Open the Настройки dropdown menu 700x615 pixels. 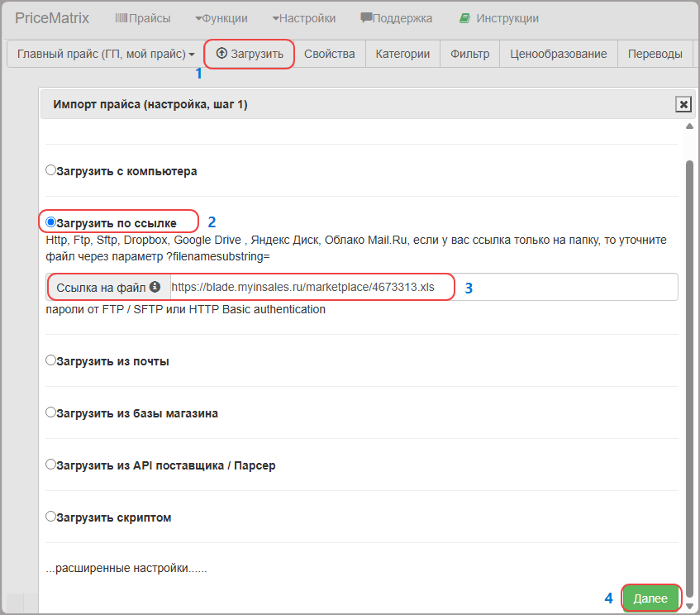click(304, 18)
